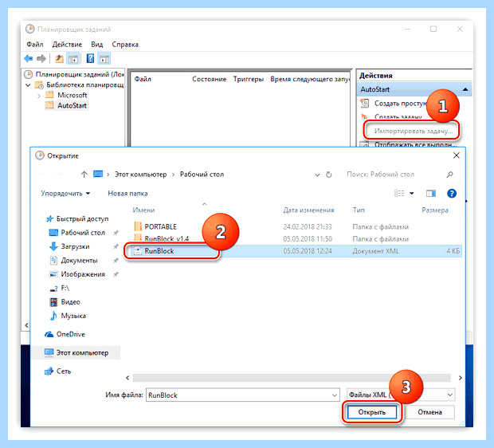This screenshot has width=494, height=448.
Task: Click the Имя файла input field
Action: click(x=242, y=395)
